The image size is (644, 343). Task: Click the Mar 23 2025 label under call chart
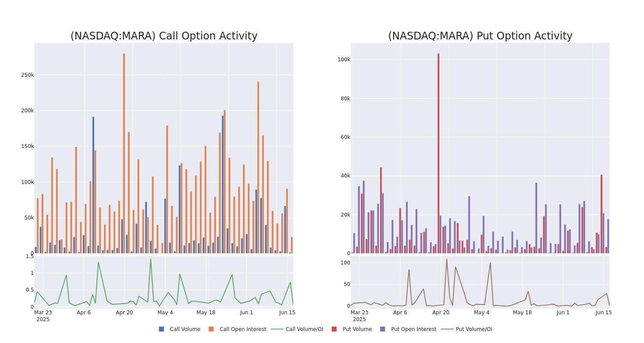click(x=43, y=316)
